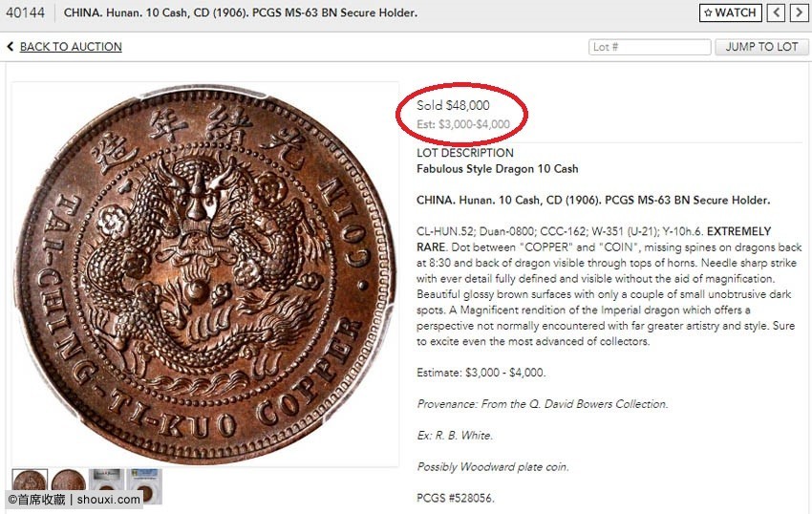The height and width of the screenshot is (514, 812).
Task: Click the Sold $48,000 price text
Action: pyautogui.click(x=453, y=106)
